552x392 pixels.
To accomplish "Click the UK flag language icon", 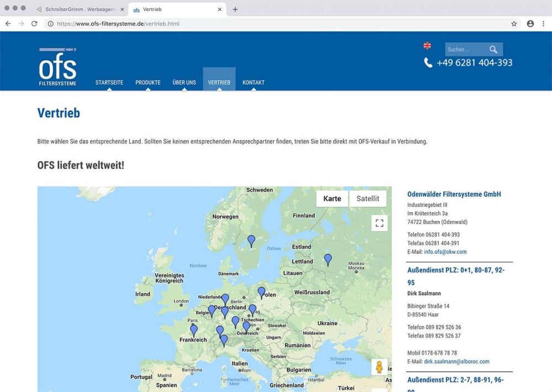I will (427, 45).
